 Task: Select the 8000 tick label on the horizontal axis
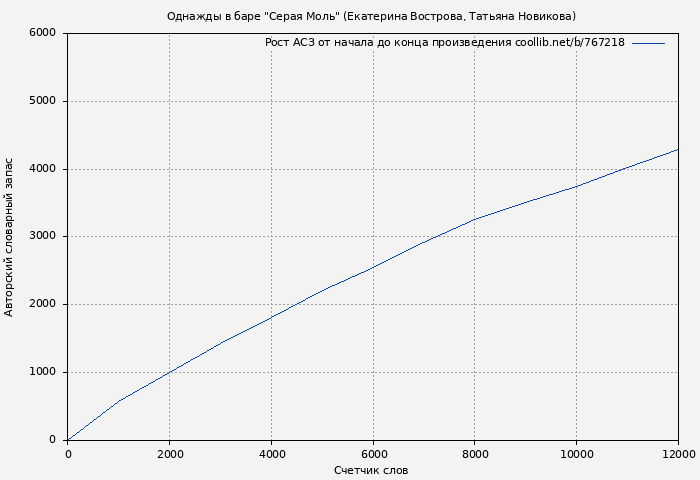[x=475, y=454]
